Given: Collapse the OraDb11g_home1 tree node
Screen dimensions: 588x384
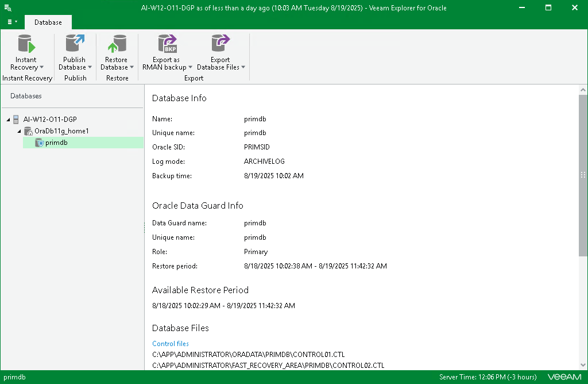Looking at the screenshot, I should point(19,132).
